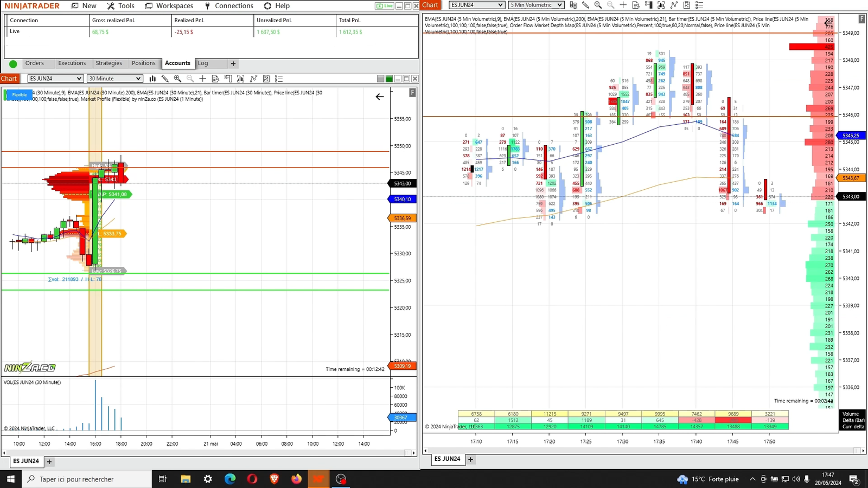Switch to the Positions tab

coord(143,63)
